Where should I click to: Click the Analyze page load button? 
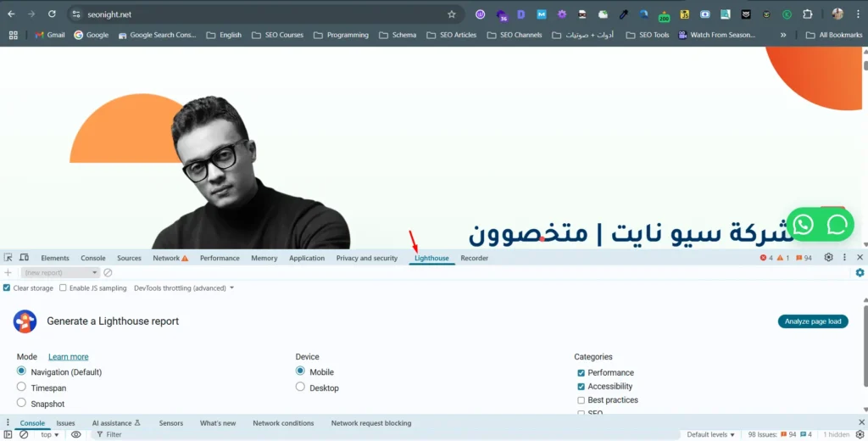(x=813, y=321)
